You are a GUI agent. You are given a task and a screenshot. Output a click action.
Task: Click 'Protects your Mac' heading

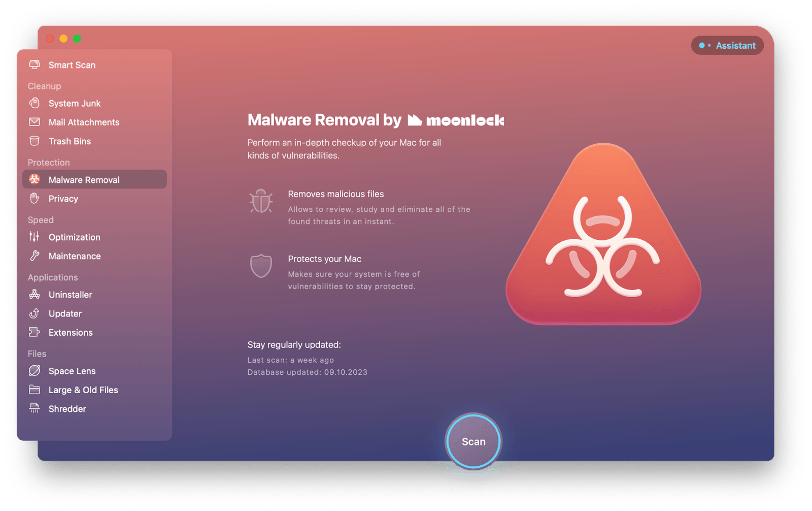click(325, 259)
